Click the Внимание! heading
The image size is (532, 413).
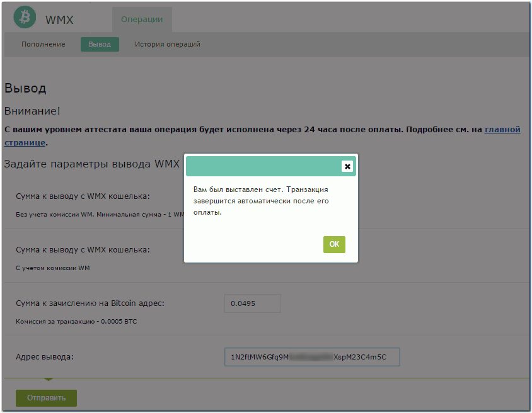(32, 111)
